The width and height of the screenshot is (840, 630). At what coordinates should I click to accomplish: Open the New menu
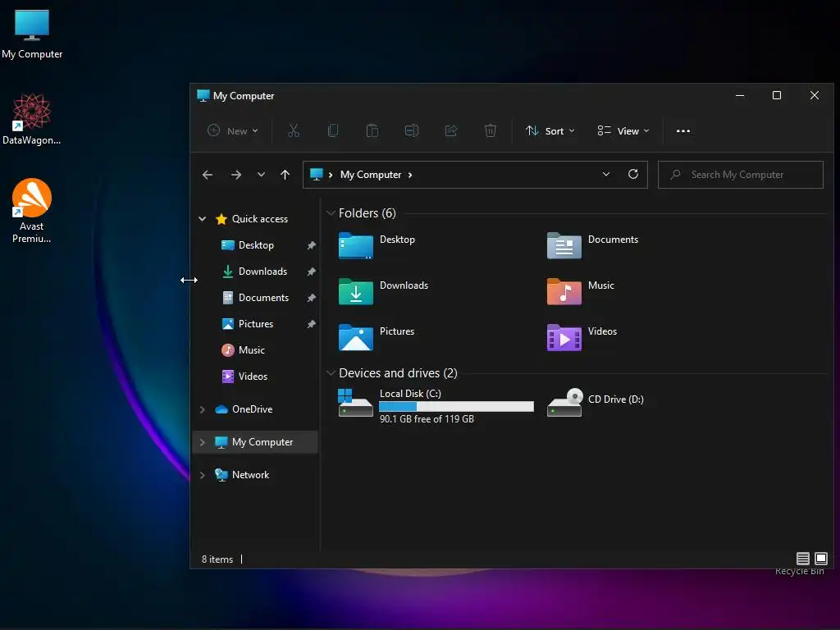tap(233, 130)
